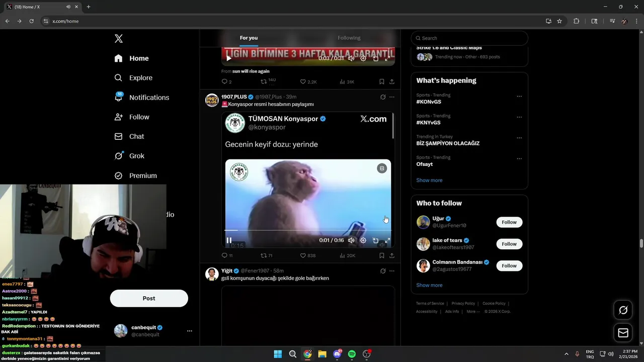Enter fullscreen on the monkey video
This screenshot has height=362, width=644.
coord(387,240)
